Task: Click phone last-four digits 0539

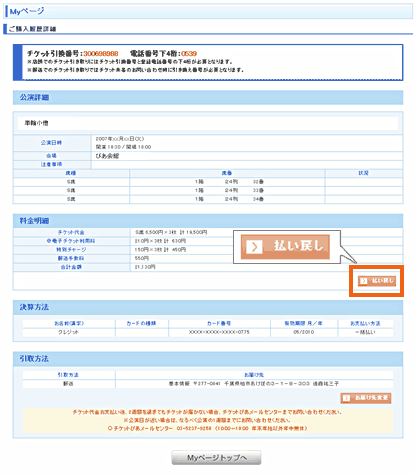Action: pos(189,54)
